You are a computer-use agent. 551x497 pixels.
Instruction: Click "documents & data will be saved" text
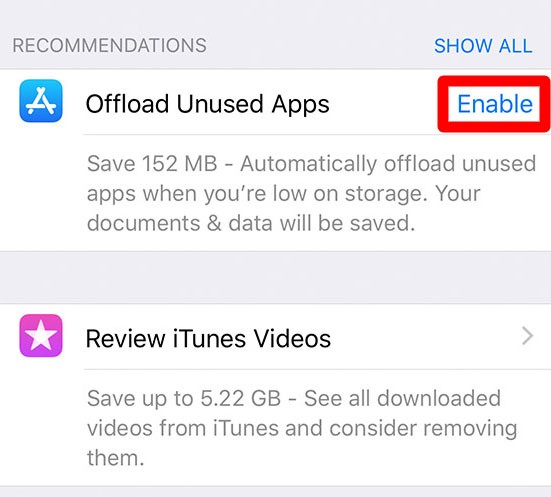(x=251, y=224)
